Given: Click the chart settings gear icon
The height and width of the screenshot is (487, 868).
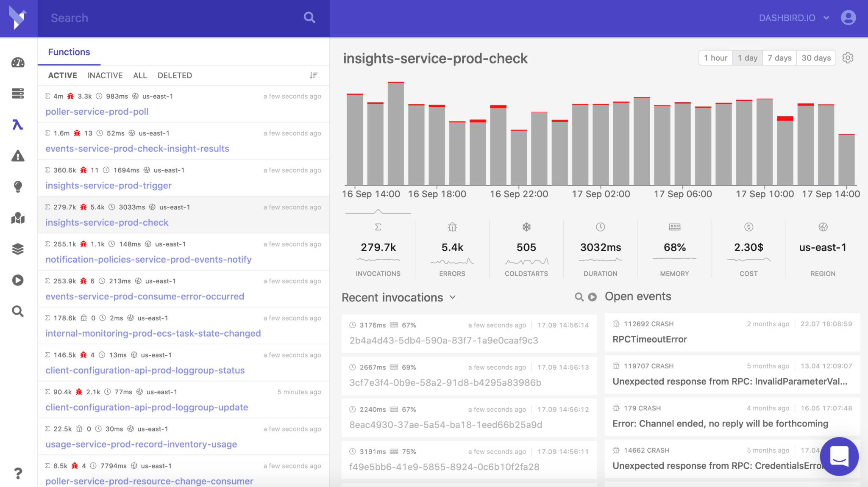Looking at the screenshot, I should coord(848,58).
